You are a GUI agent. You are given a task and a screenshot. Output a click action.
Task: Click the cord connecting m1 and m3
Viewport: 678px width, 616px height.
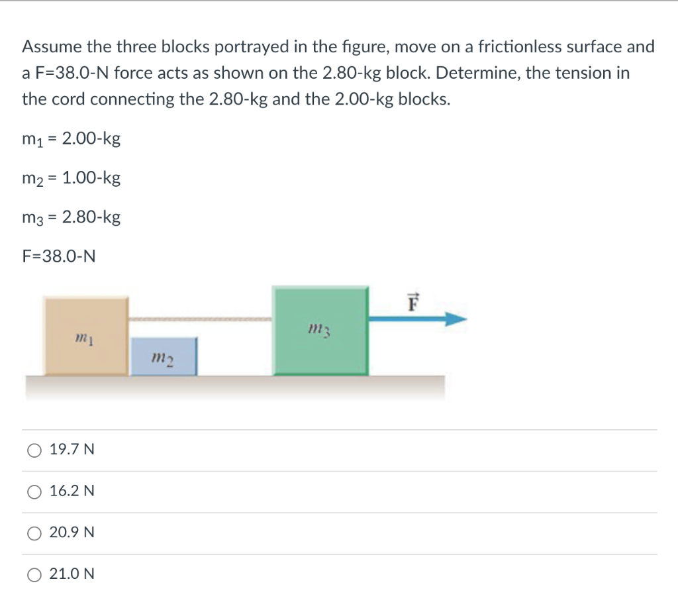pyautogui.click(x=199, y=319)
